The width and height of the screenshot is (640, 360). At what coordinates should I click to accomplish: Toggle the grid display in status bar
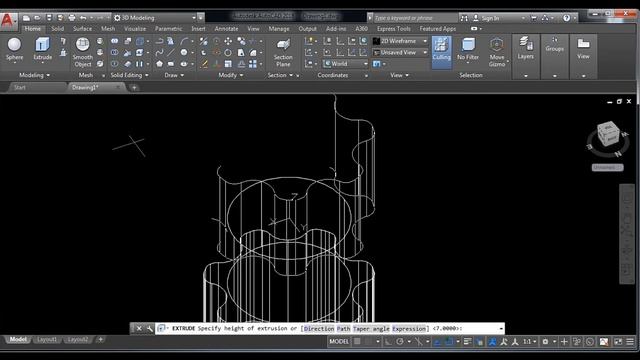(x=357, y=342)
